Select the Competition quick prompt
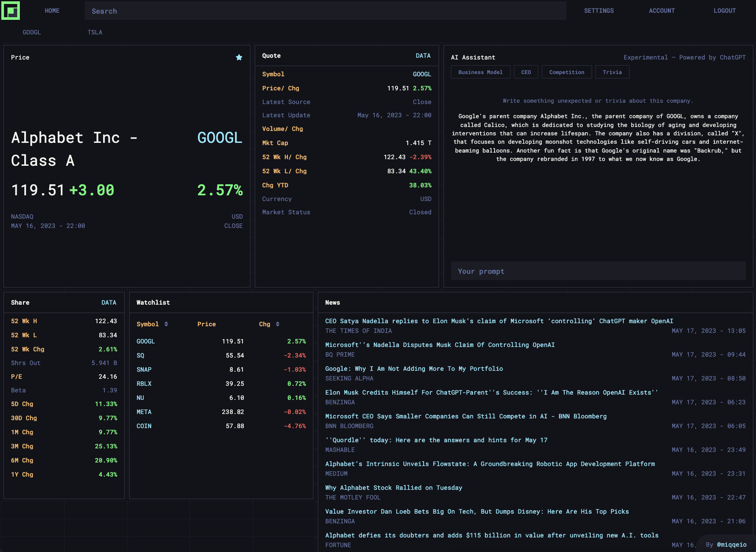 coord(566,72)
